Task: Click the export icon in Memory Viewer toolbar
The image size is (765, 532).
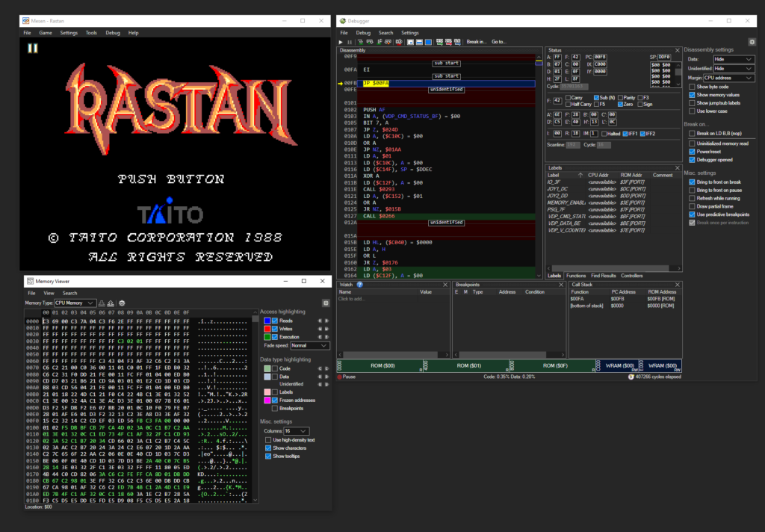Action: click(111, 303)
